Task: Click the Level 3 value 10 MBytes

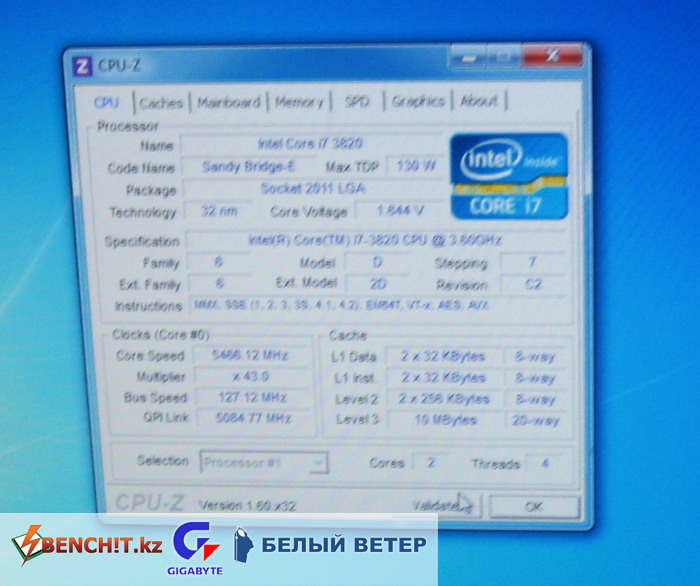Action: [445, 420]
